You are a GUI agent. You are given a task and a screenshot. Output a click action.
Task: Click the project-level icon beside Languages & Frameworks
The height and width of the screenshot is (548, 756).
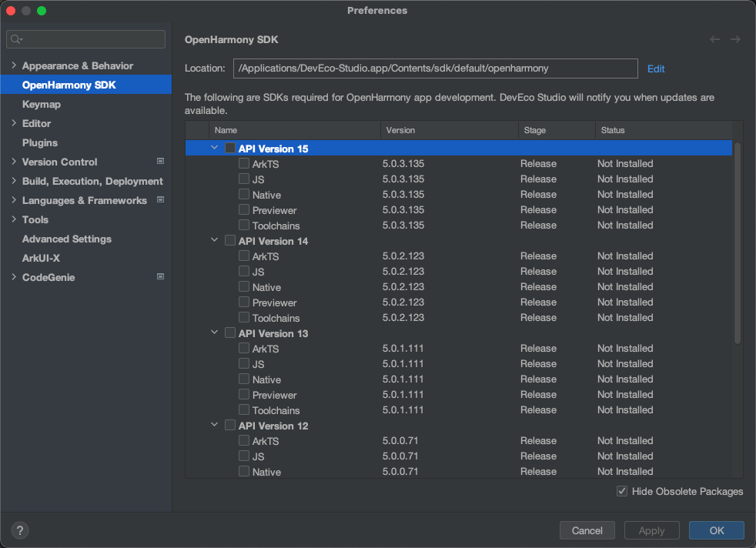161,200
